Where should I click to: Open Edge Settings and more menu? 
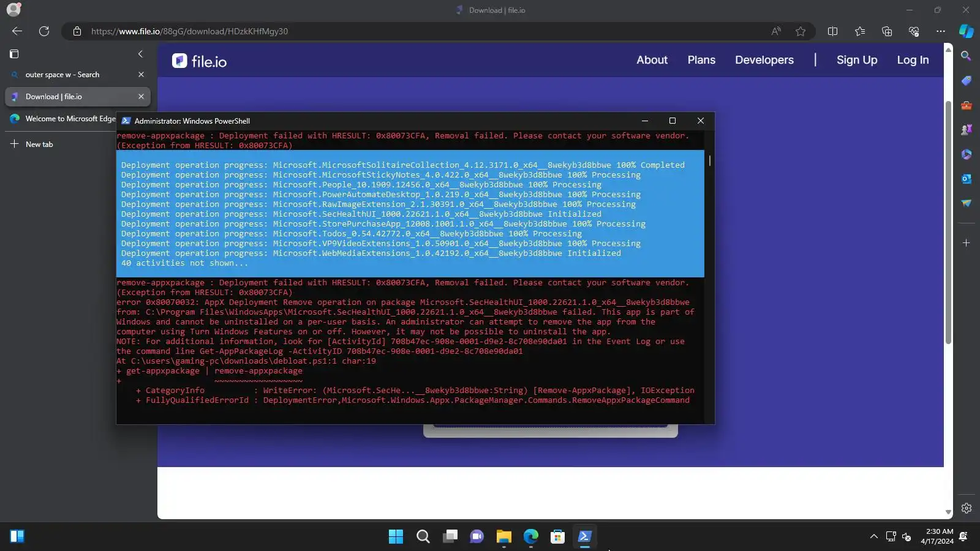click(x=941, y=31)
